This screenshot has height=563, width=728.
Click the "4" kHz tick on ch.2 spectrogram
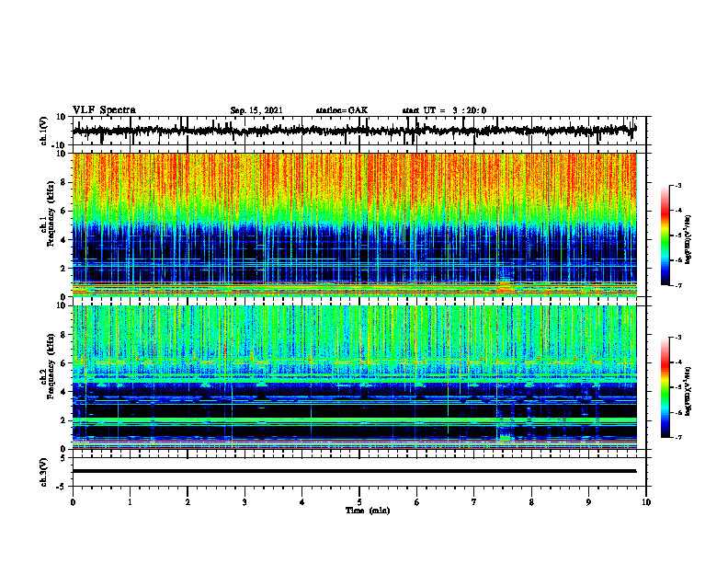click(x=64, y=392)
